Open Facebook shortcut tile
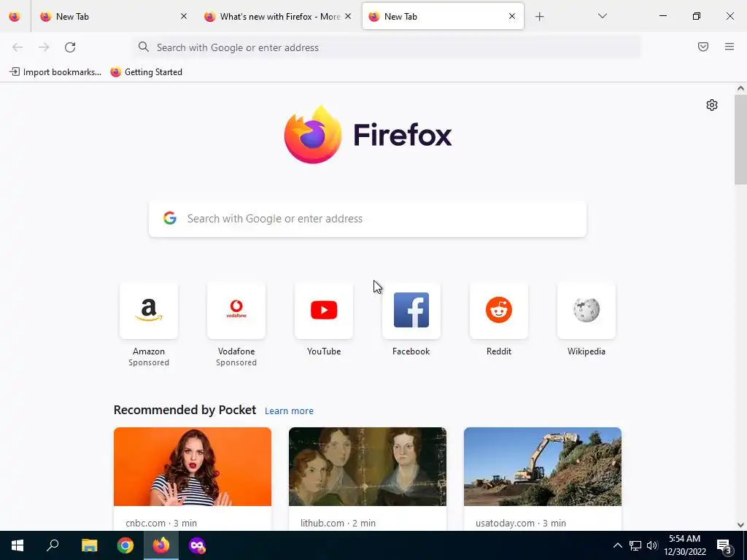747x560 pixels. (x=411, y=319)
